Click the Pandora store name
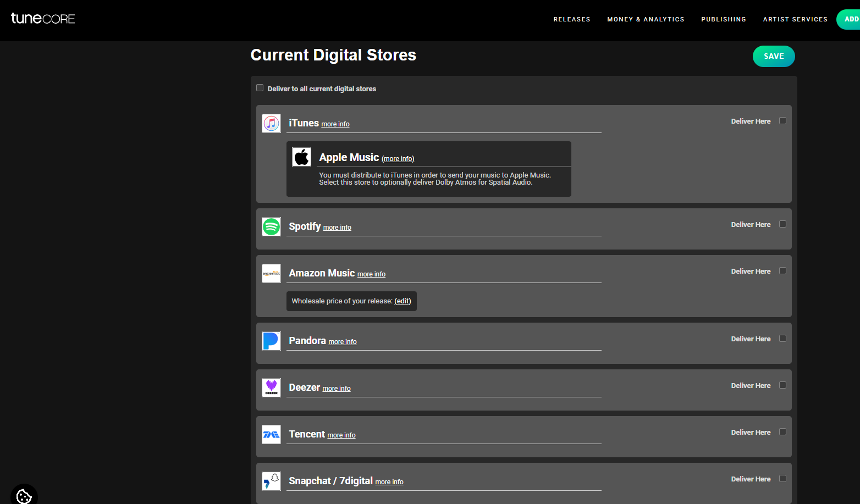Viewport: 860px width, 504px height. coord(307,341)
